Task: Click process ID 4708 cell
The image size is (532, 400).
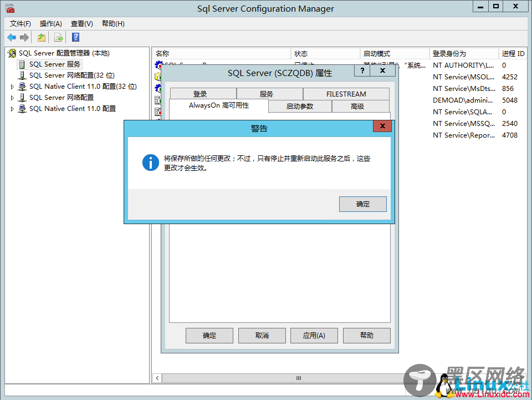Action: click(510, 135)
